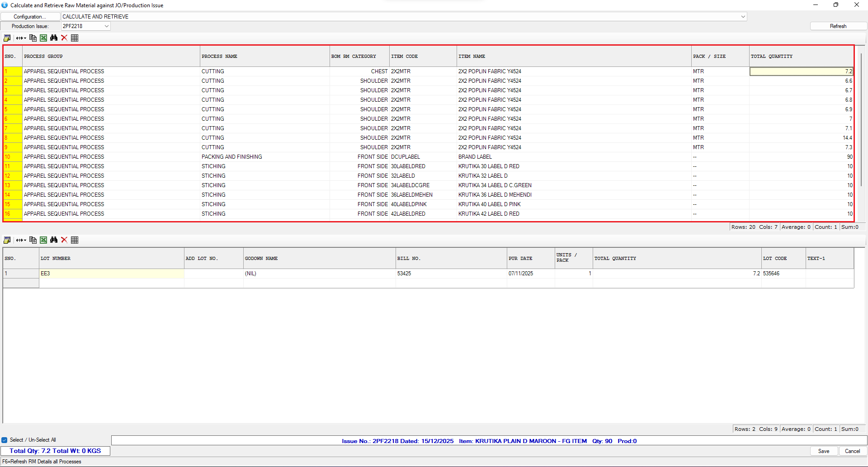Click binoculars find icon in upper grid toolbar
This screenshot has height=467, width=868.
pyautogui.click(x=54, y=38)
